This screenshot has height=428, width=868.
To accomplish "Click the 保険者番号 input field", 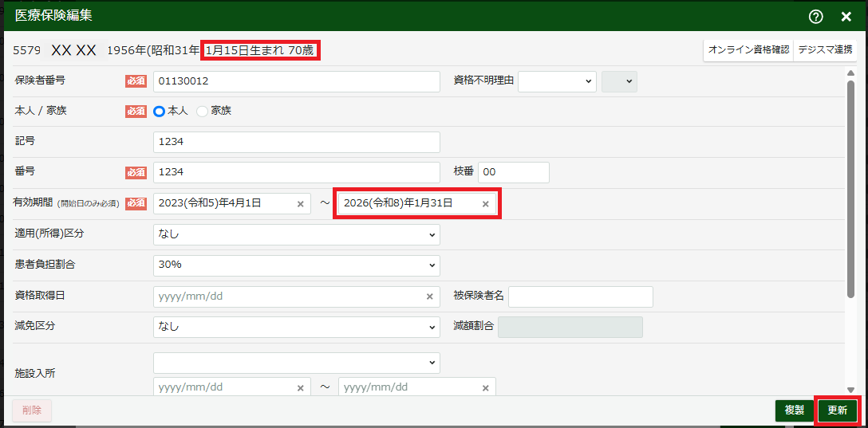I will coord(297,81).
